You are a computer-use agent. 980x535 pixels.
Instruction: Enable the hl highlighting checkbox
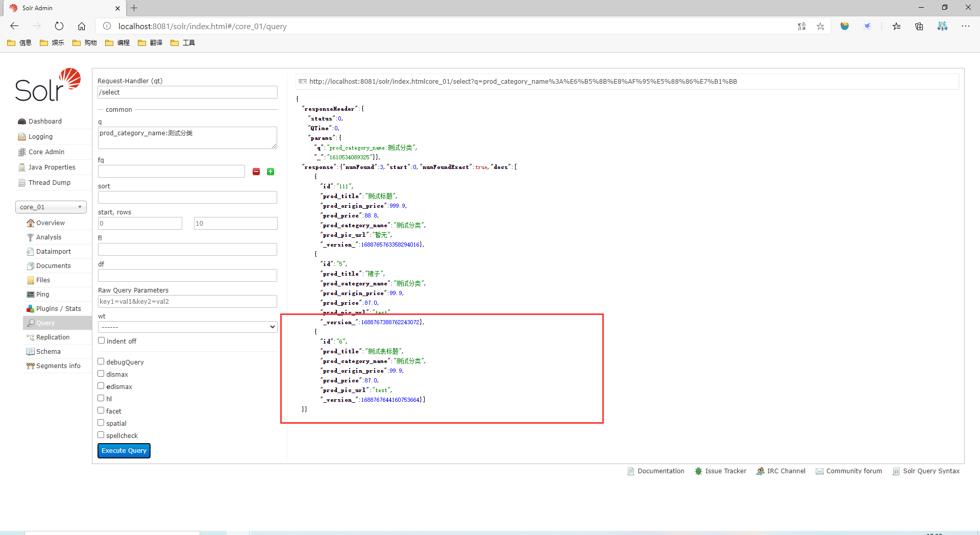point(101,398)
